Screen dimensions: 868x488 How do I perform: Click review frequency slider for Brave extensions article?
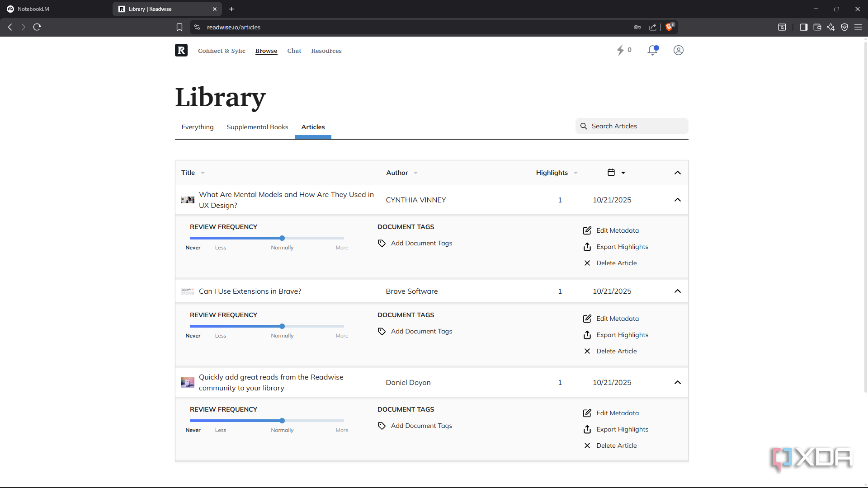pyautogui.click(x=267, y=326)
